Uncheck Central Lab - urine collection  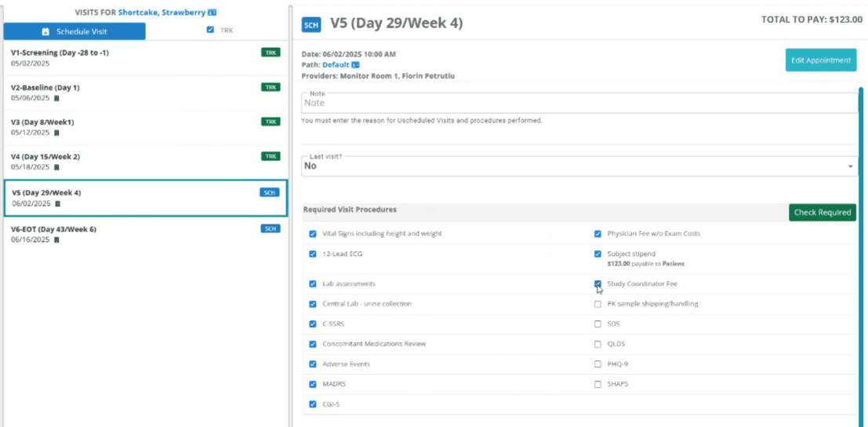coord(313,304)
